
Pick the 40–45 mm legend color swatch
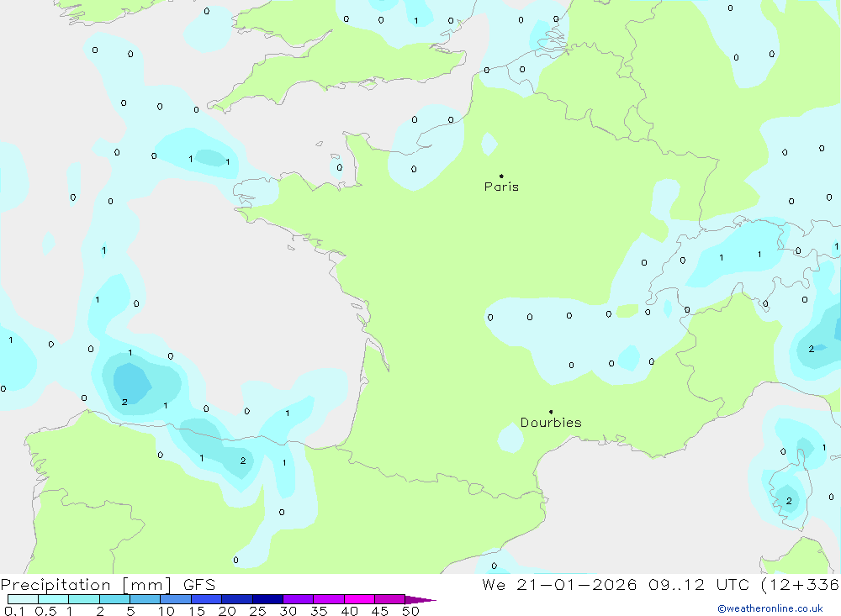tap(359, 599)
